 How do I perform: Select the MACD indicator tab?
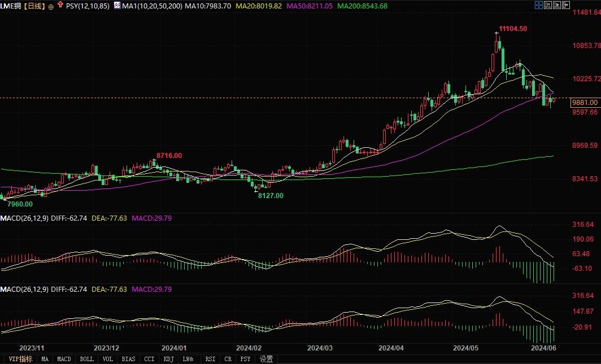click(x=64, y=359)
